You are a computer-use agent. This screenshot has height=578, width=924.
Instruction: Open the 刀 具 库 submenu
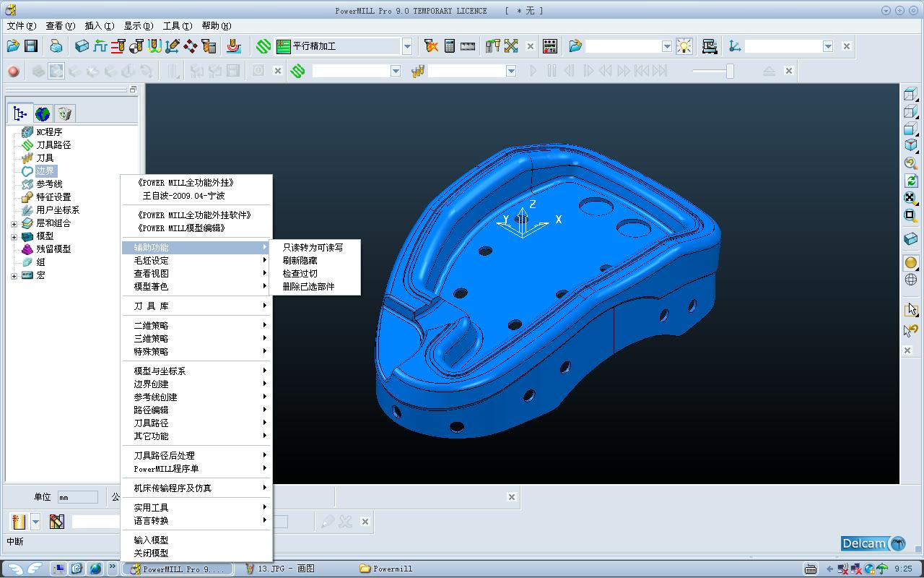(196, 306)
